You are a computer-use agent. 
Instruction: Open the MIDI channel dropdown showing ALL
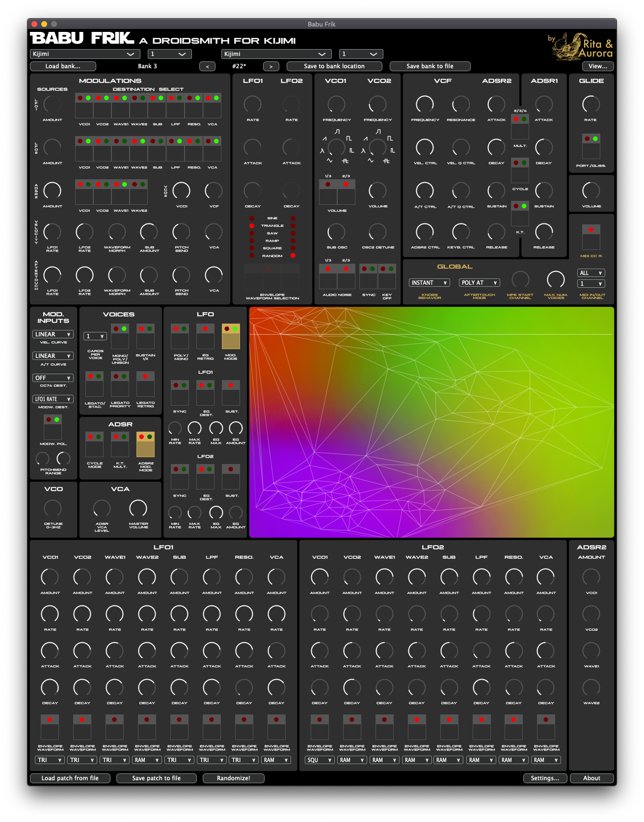591,273
